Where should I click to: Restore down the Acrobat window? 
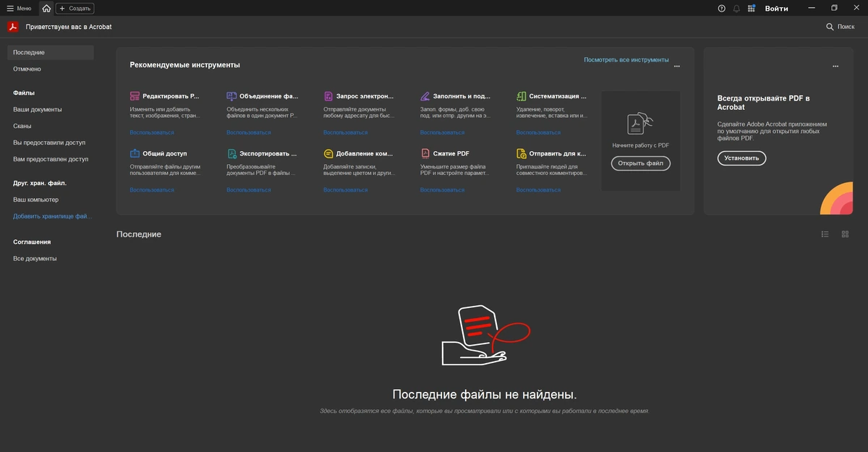pos(834,8)
